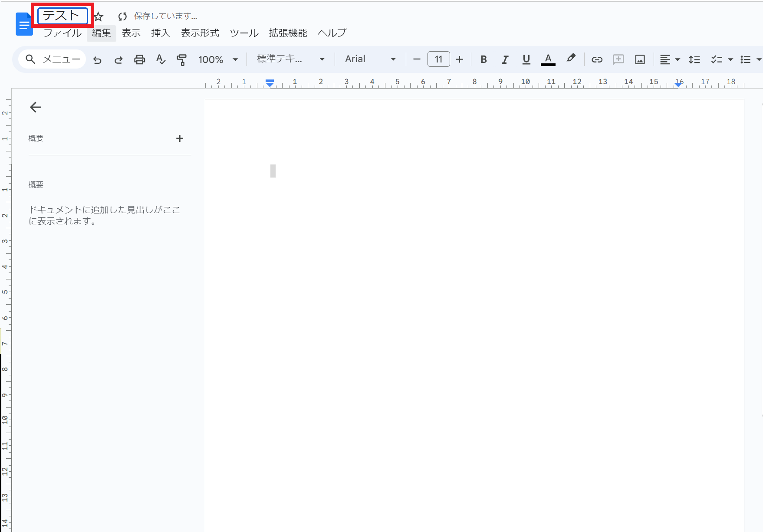Screen dimensions: 763x532
Task: Click the font size field
Action: [x=438, y=59]
